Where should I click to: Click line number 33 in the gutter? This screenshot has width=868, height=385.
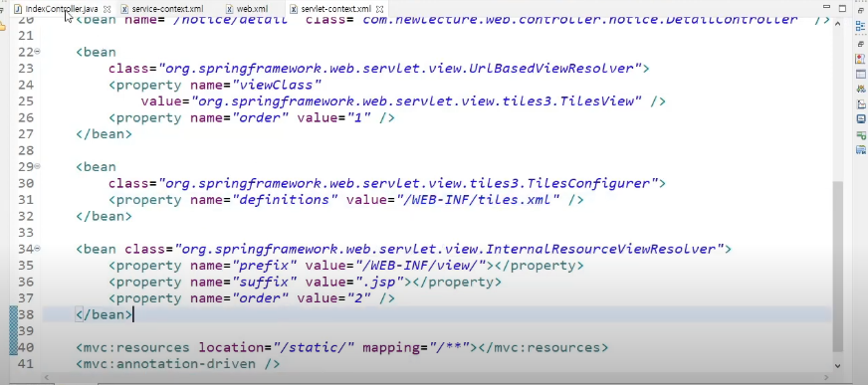pyautogui.click(x=26, y=233)
